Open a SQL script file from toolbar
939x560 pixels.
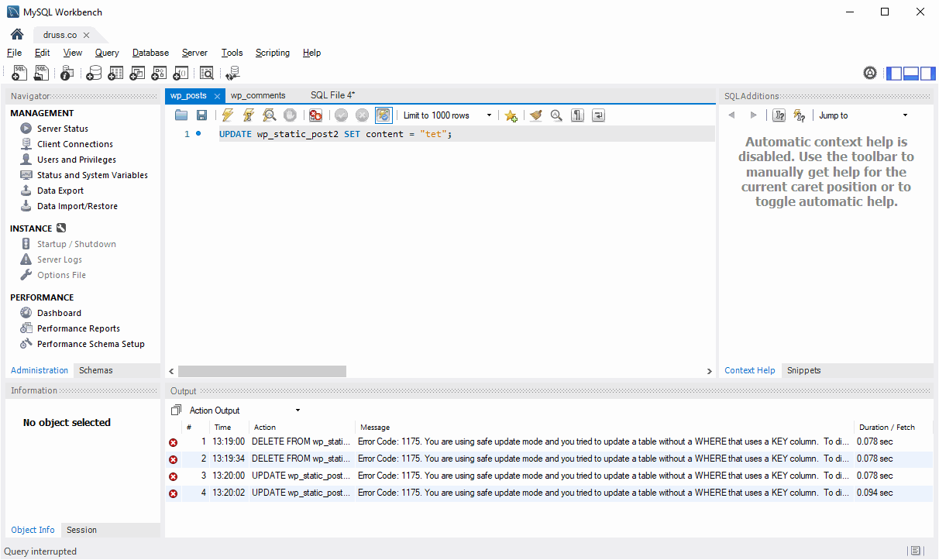40,73
